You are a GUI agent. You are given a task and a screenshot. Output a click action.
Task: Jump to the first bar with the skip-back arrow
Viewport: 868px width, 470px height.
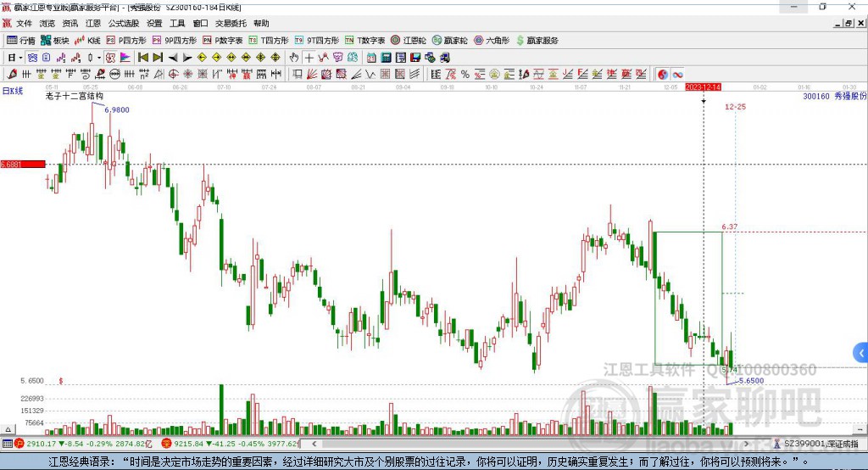coord(142,58)
